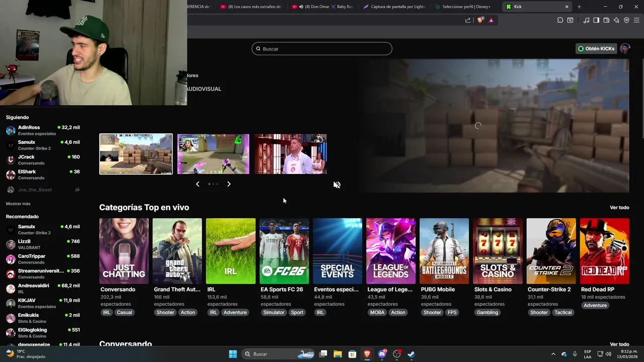Open Andreavaldiri IRL recommended channel

(43, 288)
